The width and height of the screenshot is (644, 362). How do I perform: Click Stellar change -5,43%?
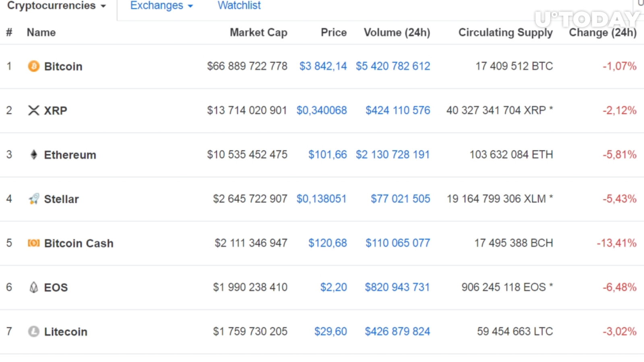click(x=619, y=199)
